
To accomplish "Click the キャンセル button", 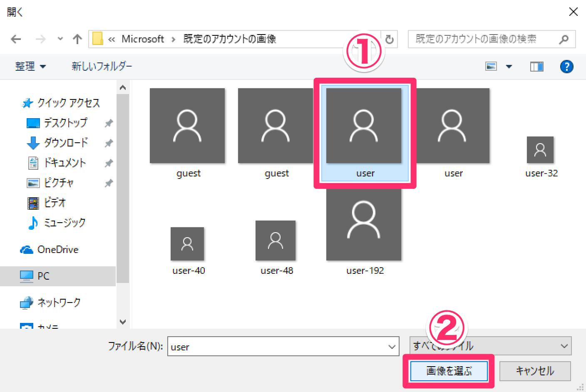I will [x=535, y=371].
